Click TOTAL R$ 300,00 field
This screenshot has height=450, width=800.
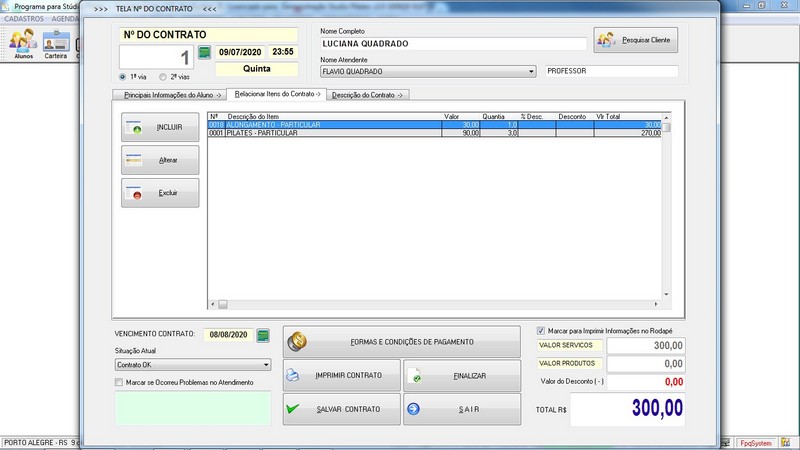point(627,409)
